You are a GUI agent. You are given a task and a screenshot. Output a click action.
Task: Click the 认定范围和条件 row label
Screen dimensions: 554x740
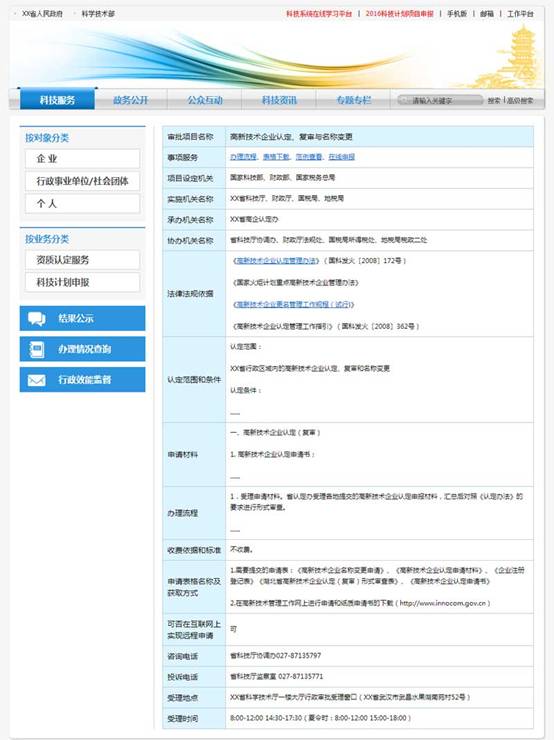click(x=194, y=379)
